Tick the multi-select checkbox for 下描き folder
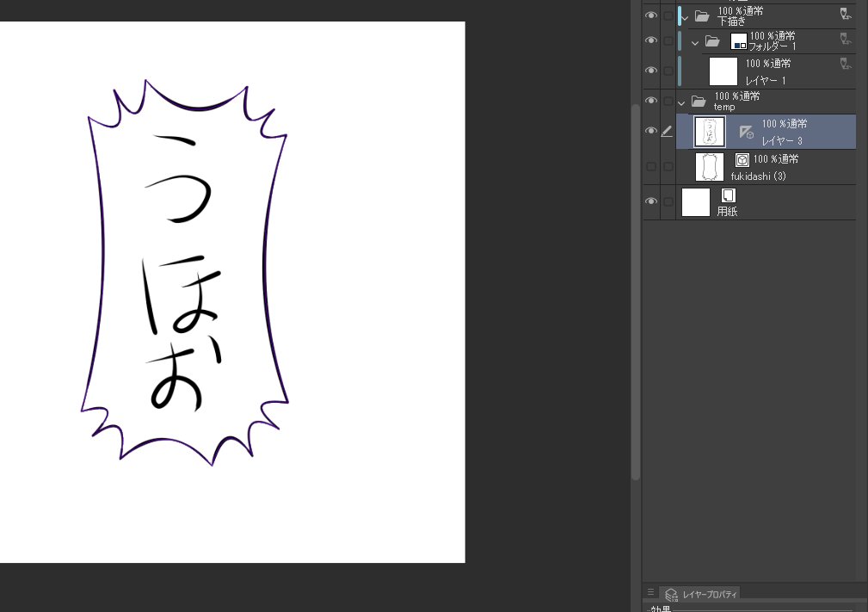Image resolution: width=868 pixels, height=612 pixels. tap(668, 15)
